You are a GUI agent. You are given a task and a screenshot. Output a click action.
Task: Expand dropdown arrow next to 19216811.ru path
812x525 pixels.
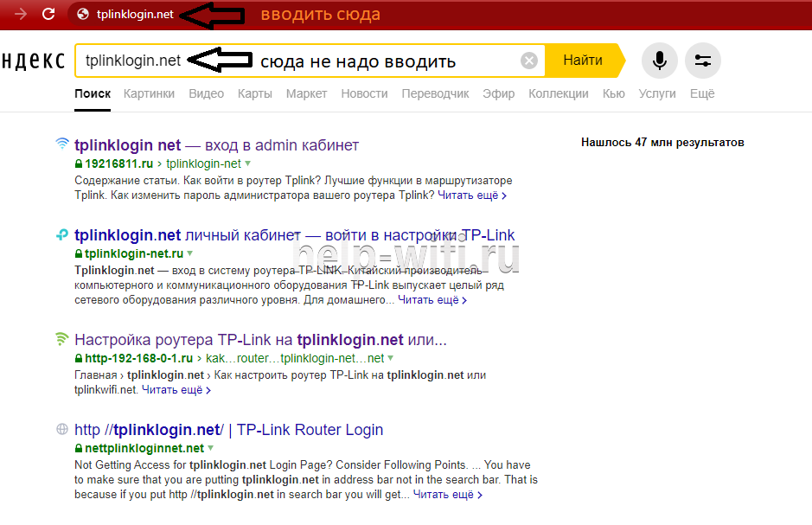[x=247, y=163]
